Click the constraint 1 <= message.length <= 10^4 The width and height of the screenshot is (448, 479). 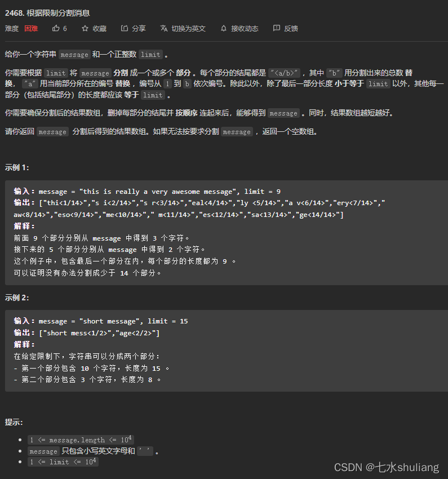(81, 440)
